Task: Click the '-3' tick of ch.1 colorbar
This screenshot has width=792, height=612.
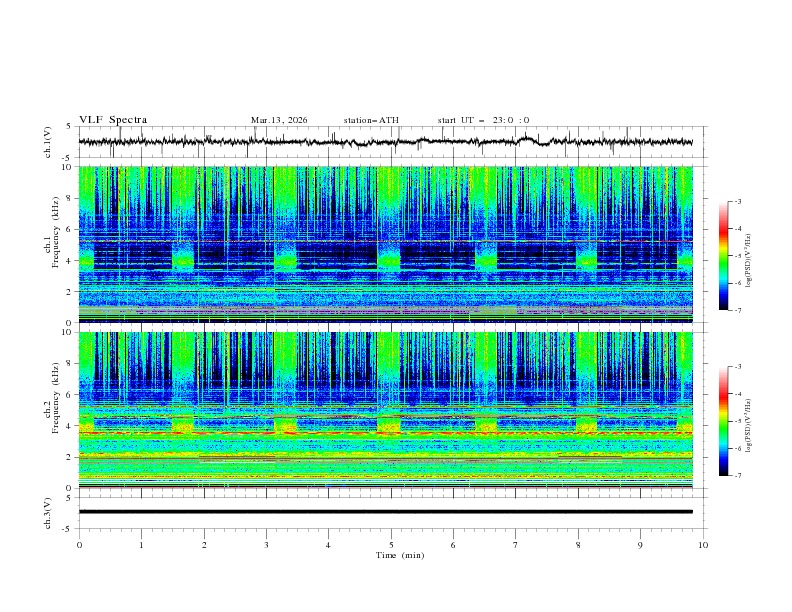Action: tap(737, 201)
